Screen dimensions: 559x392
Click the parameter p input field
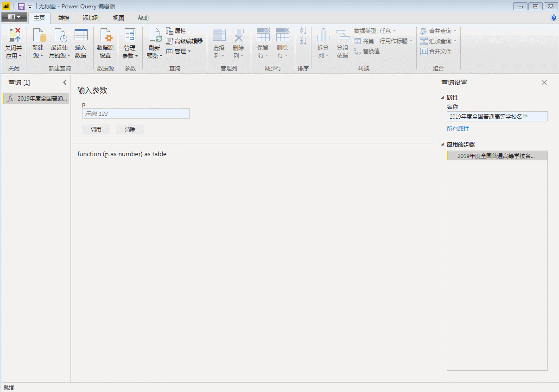136,114
